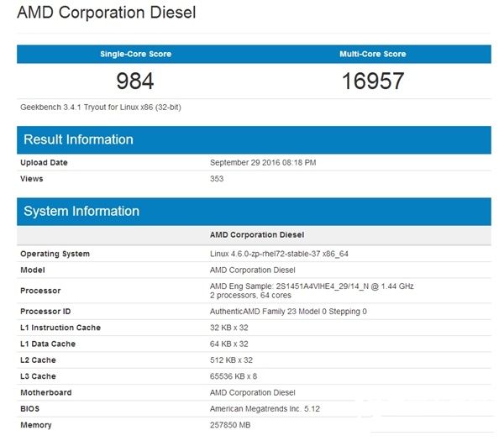This screenshot has width=504, height=441.
Task: Click the Operating System label
Action: [x=55, y=254]
